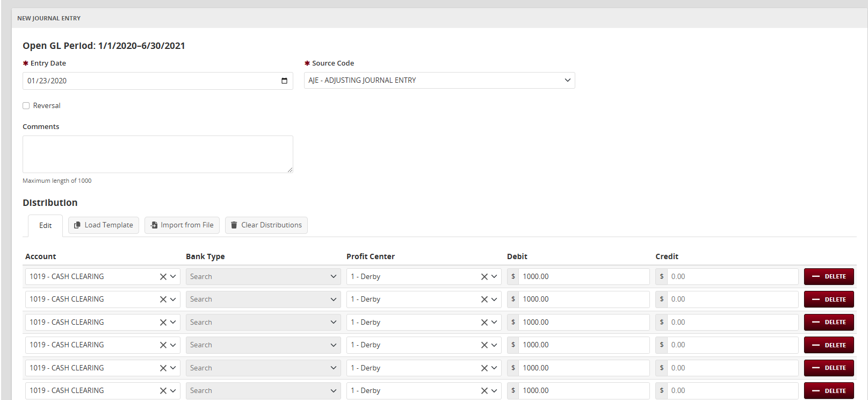The image size is (868, 400).
Task: Clear the Account selection in the last row
Action: point(163,391)
